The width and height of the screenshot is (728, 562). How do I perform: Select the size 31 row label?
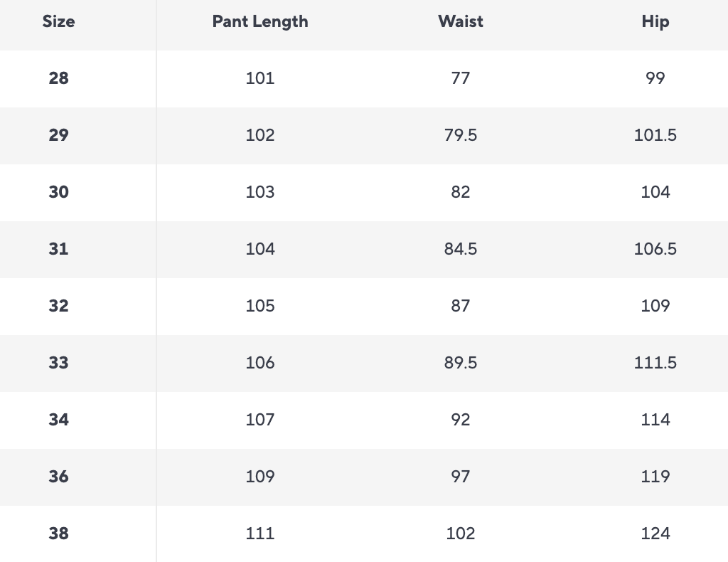tap(58, 249)
